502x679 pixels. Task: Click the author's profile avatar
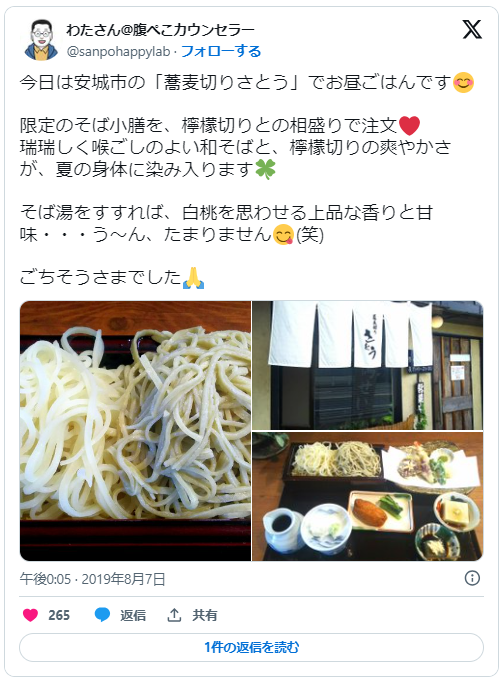(41, 40)
